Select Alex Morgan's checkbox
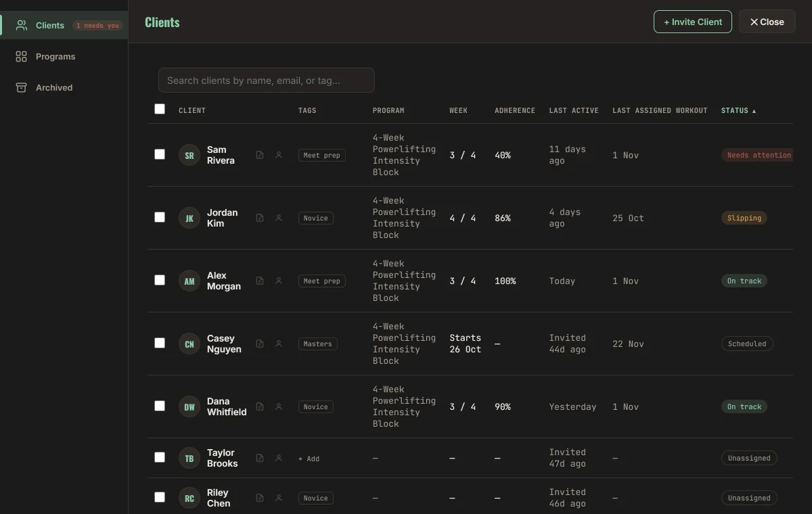 pyautogui.click(x=160, y=280)
